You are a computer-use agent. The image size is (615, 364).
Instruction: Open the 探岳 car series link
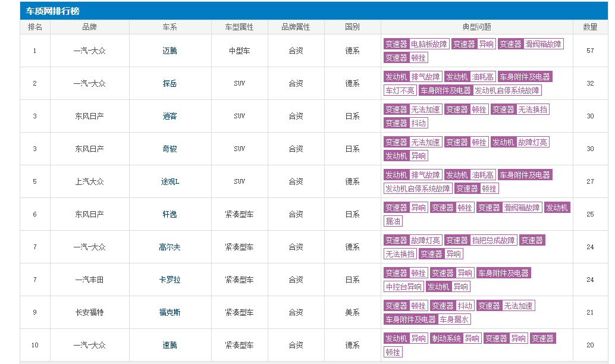pos(170,83)
